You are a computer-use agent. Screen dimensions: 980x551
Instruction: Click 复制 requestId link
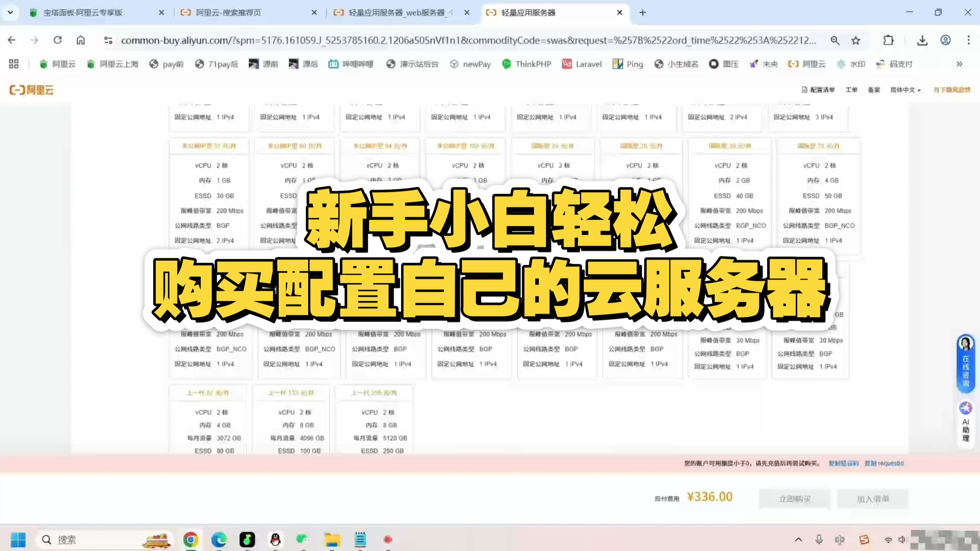(884, 463)
